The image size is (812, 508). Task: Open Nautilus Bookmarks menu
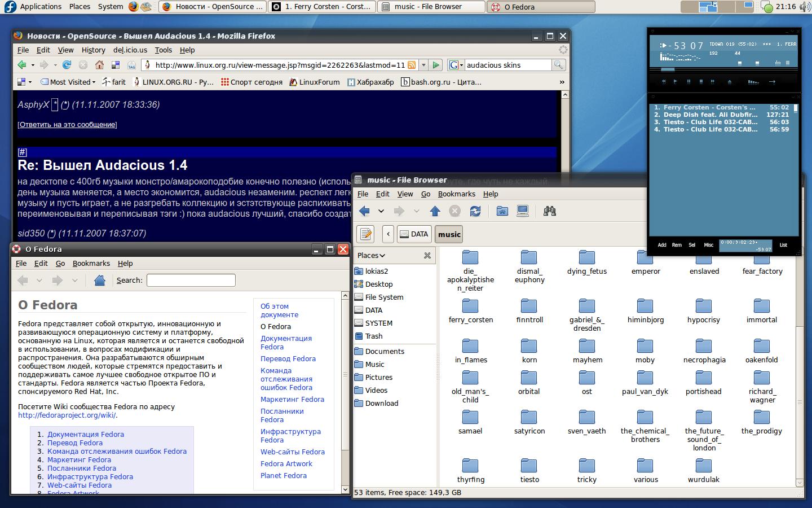coord(457,194)
